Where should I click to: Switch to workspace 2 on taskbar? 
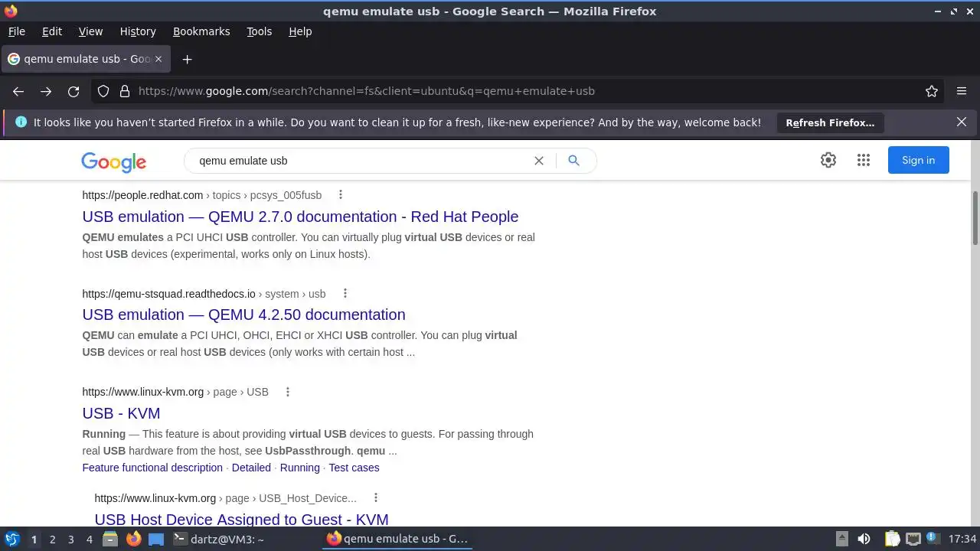point(52,539)
